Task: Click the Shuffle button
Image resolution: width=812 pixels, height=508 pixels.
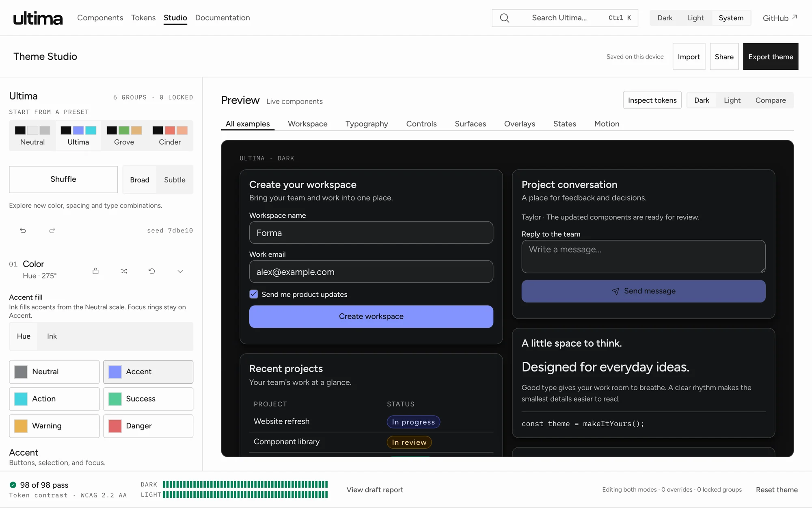Action: click(63, 179)
